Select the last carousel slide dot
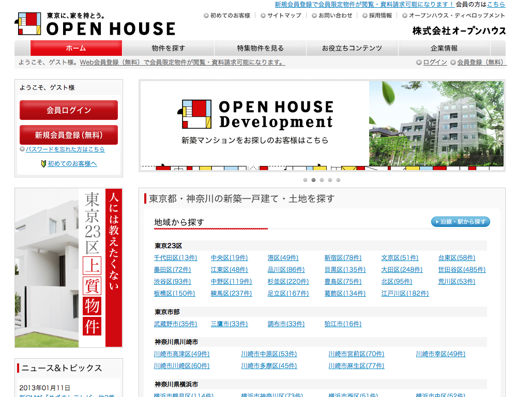Screen dimensions: 532x397 pyautogui.click(x=338, y=180)
